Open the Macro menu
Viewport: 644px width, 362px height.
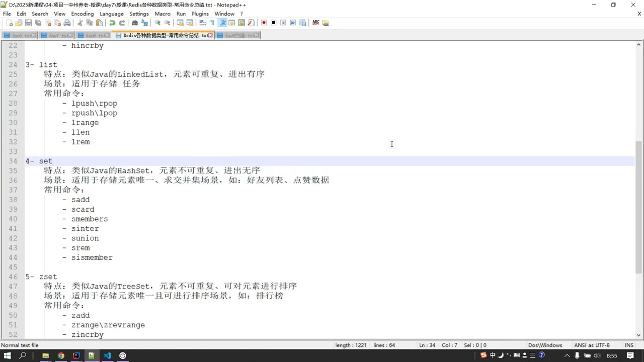(x=163, y=14)
